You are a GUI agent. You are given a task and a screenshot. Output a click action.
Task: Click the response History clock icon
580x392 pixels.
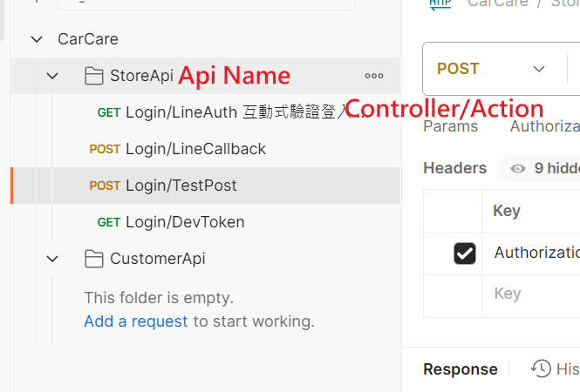[541, 368]
